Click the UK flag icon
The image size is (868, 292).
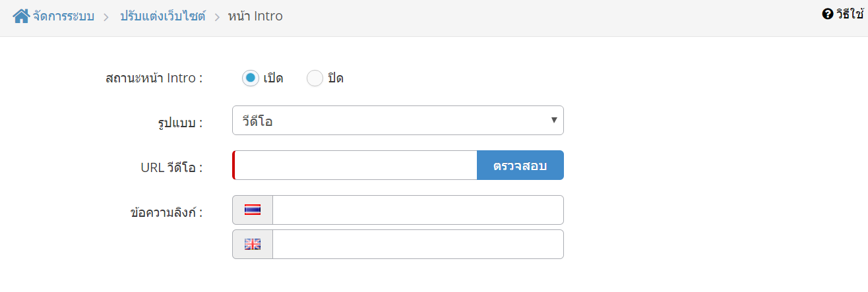pyautogui.click(x=253, y=244)
